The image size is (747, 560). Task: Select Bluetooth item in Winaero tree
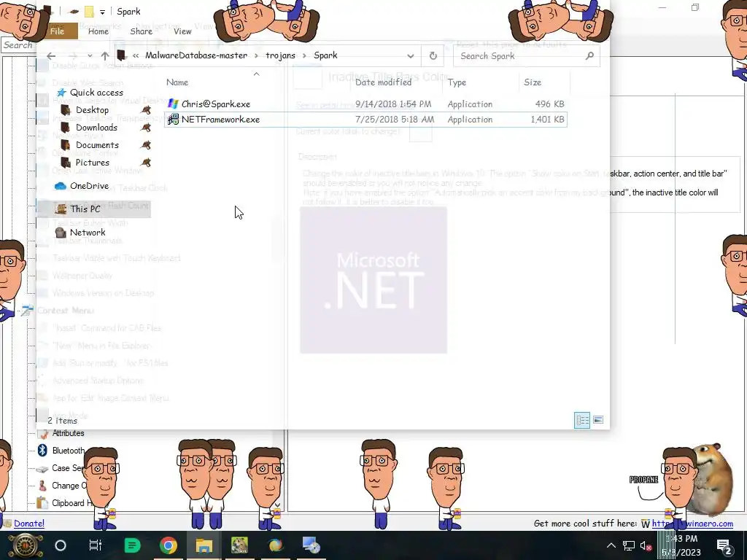click(68, 451)
